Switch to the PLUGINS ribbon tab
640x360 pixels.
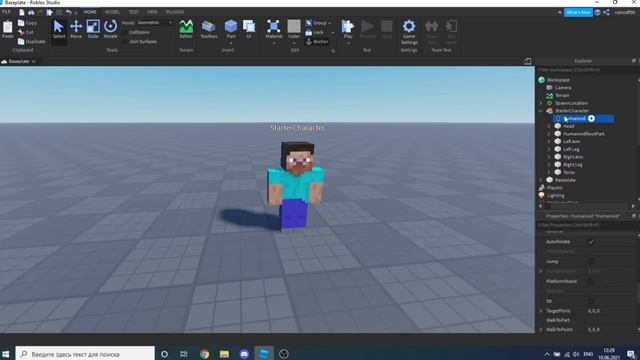click(x=175, y=12)
